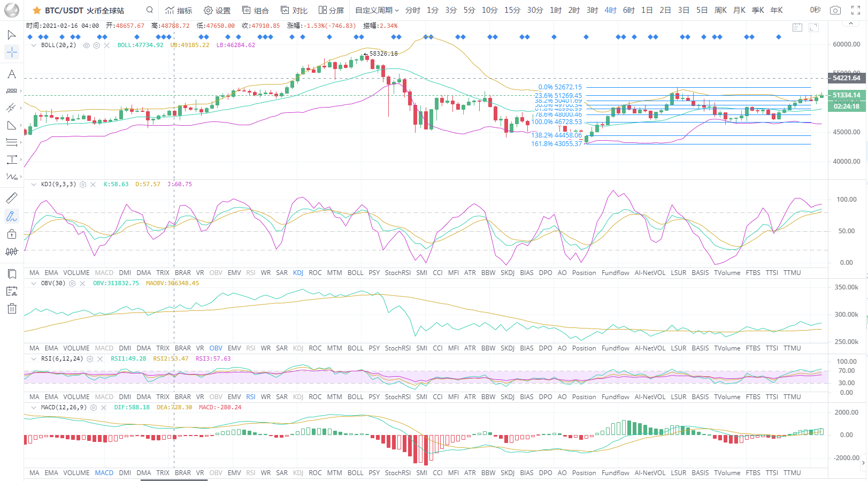Viewport: 868px width, 481px height.
Task: Toggle the star favorite for BTC/USDT
Action: tap(37, 11)
